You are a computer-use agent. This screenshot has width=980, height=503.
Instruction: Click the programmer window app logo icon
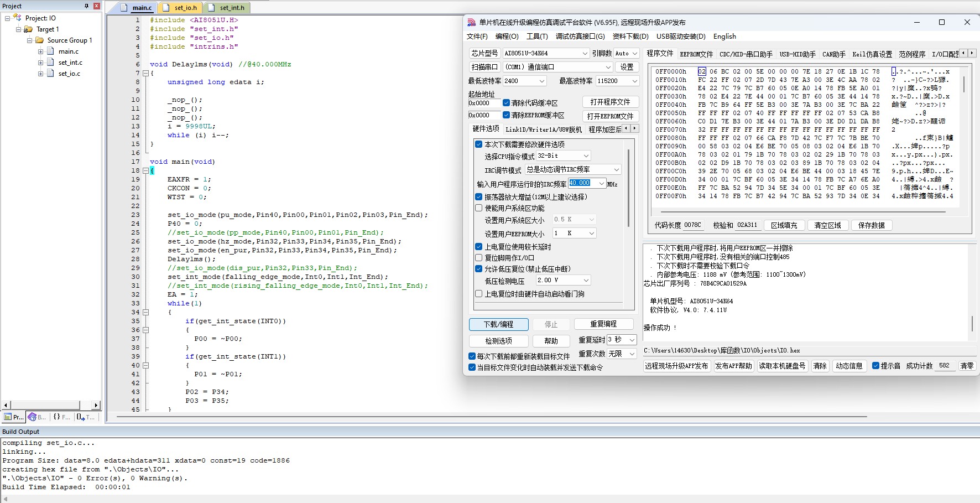(471, 23)
